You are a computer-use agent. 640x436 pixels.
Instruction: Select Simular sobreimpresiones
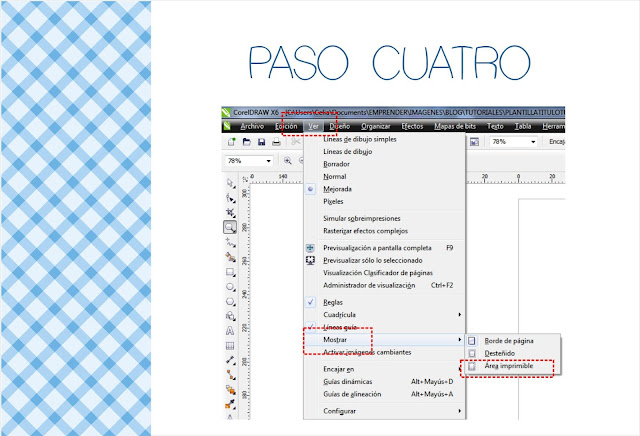(x=362, y=218)
